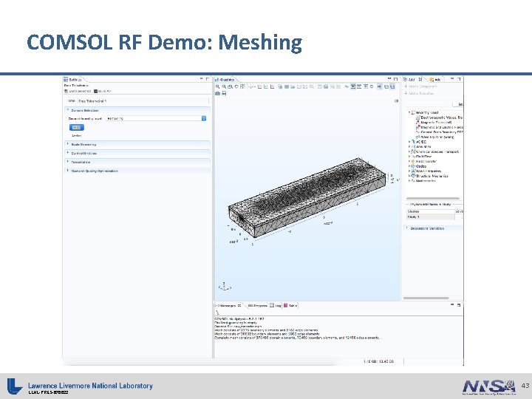Select the Mathematics tree item

tap(426, 181)
